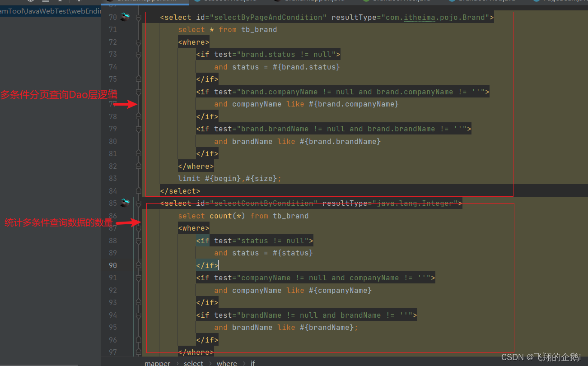Click the id value selectCountByCondition
The image size is (588, 366).
264,203
